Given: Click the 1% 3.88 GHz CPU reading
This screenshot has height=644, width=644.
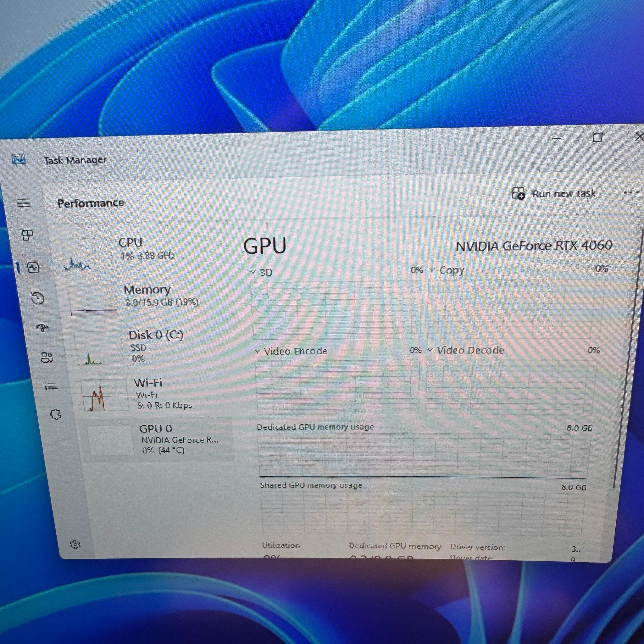Looking at the screenshot, I should [148, 256].
